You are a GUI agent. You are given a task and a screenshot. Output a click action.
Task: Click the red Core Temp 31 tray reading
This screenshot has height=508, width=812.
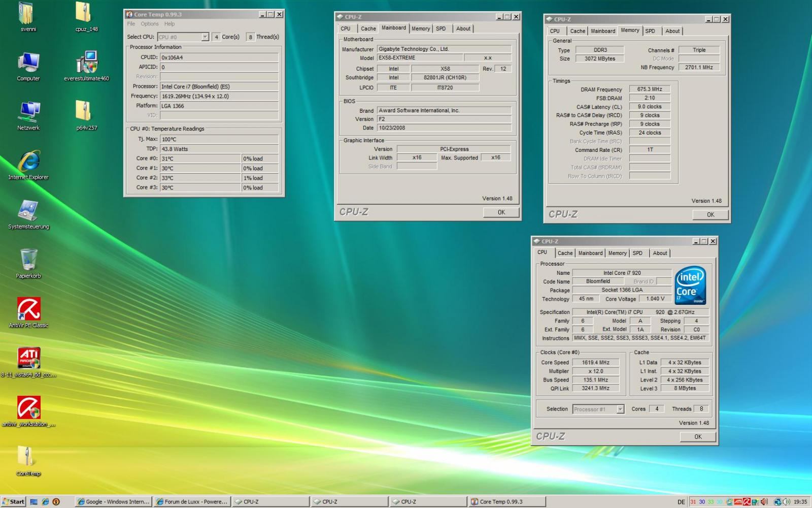pyautogui.click(x=693, y=502)
